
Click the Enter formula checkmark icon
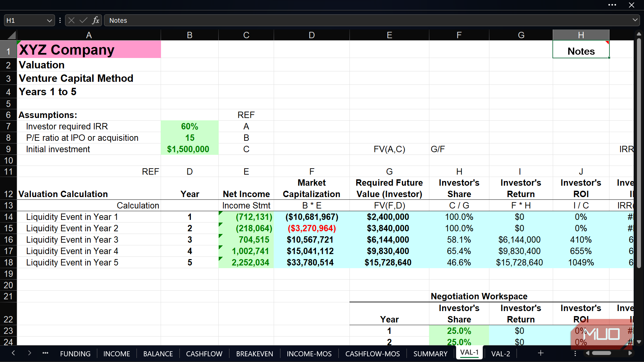[x=83, y=20]
